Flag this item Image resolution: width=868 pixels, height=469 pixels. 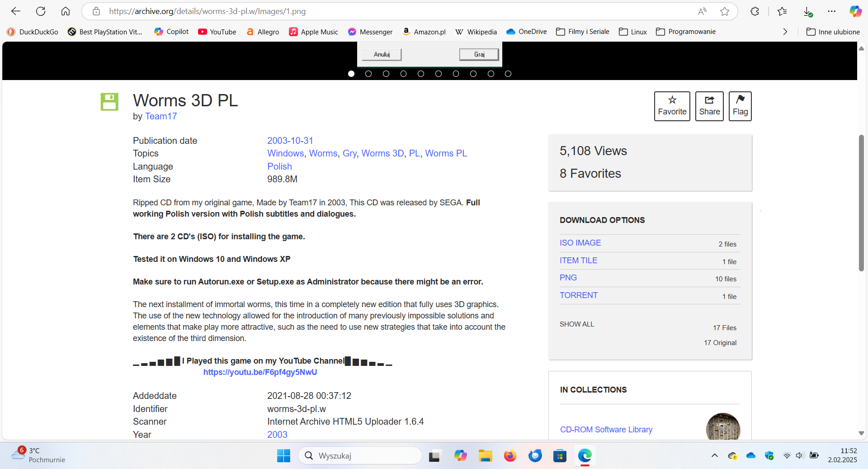[740, 106]
